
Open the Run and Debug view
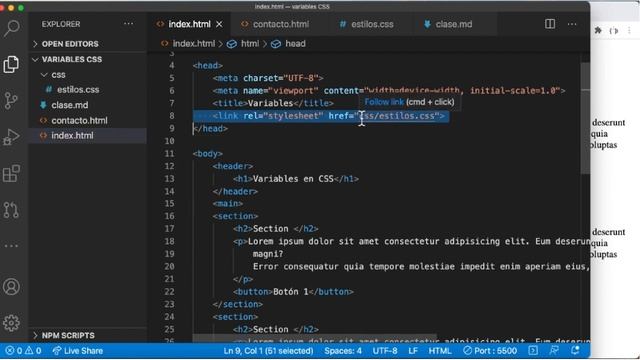[11, 137]
